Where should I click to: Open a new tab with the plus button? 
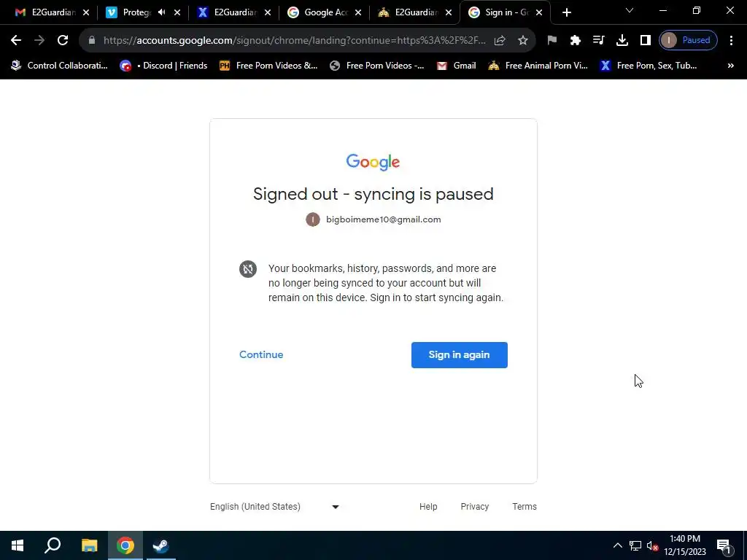pos(566,12)
